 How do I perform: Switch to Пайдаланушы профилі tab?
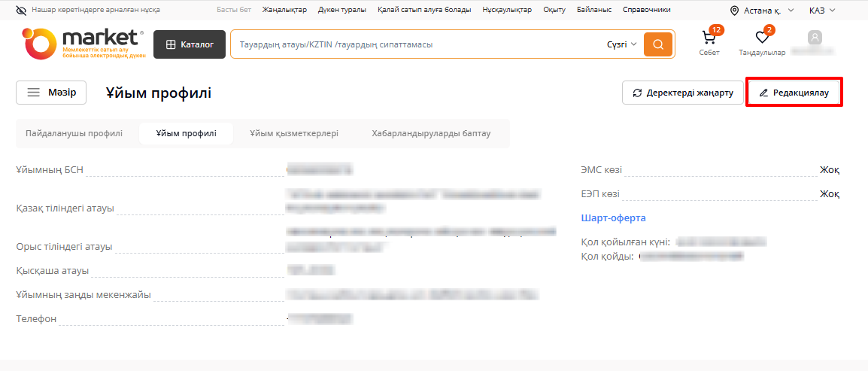tap(74, 133)
